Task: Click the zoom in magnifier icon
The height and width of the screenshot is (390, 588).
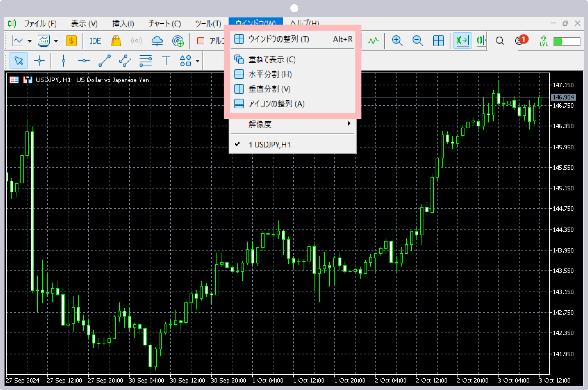Action: pos(397,41)
